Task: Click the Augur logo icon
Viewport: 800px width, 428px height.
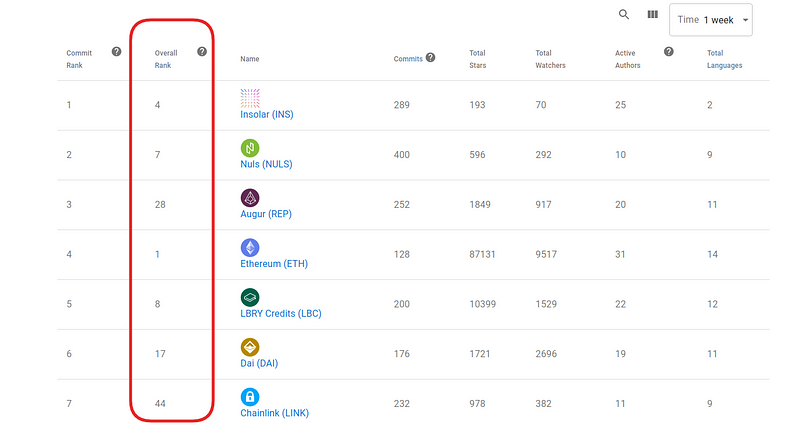Action: tap(250, 197)
